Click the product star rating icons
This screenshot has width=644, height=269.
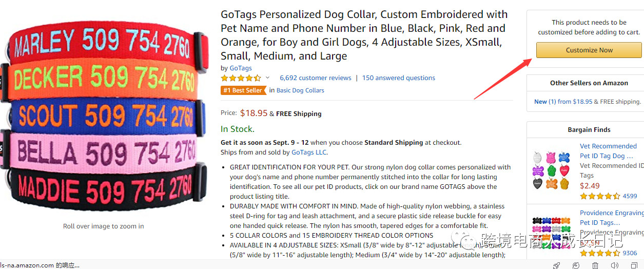pos(241,78)
